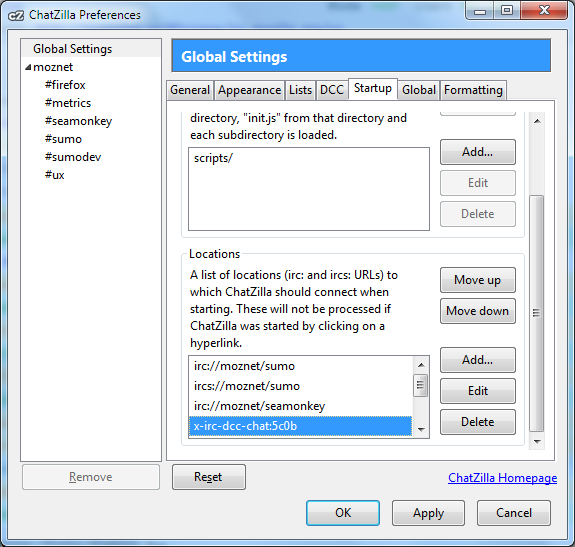
Task: Switch to the Appearance tab
Action: point(249,90)
